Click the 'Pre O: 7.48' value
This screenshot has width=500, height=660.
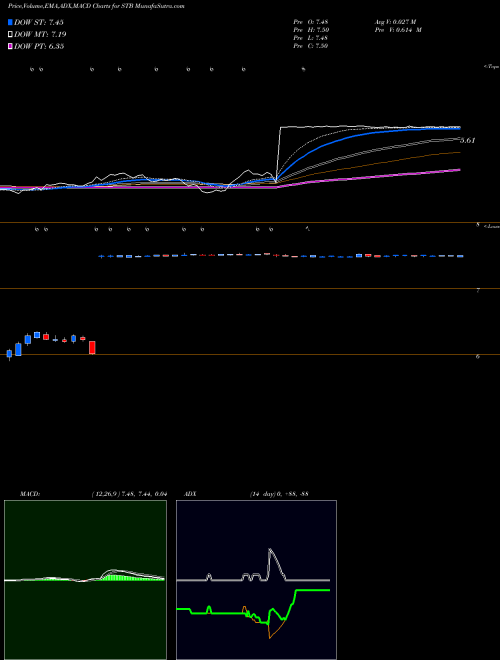pos(311,22)
